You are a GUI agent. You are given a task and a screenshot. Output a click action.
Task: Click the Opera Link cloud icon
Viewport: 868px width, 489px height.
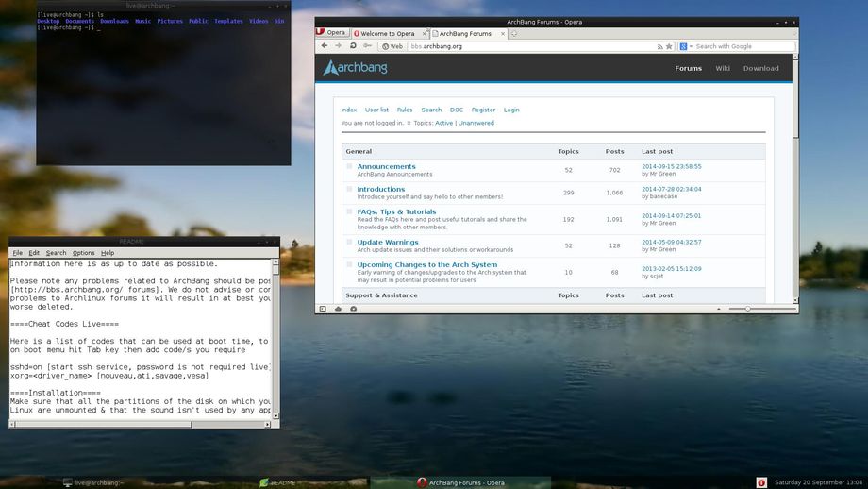[x=337, y=309]
